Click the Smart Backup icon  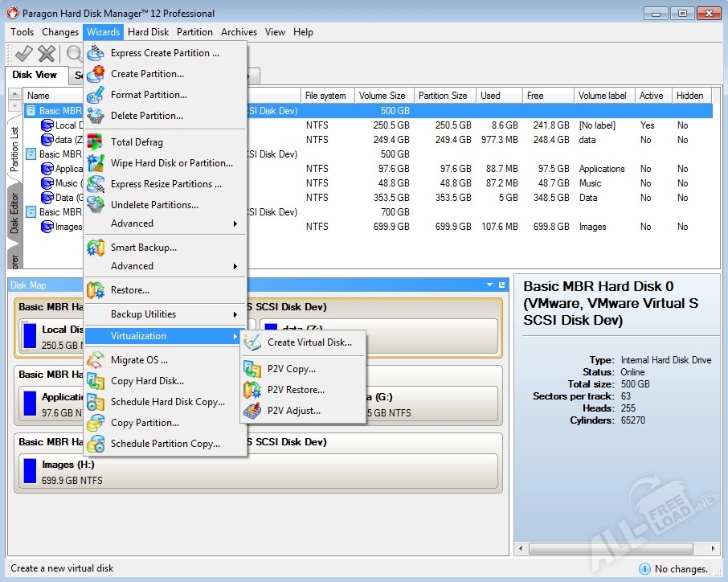pos(96,248)
